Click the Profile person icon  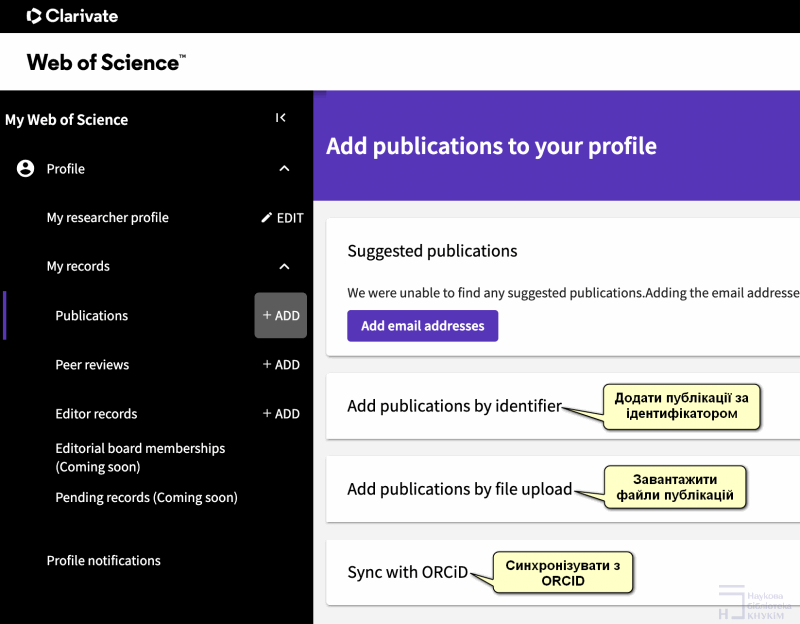pos(26,169)
